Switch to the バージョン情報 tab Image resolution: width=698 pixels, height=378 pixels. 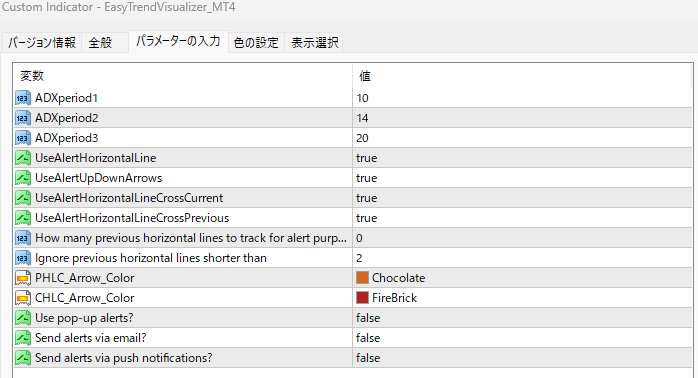42,43
